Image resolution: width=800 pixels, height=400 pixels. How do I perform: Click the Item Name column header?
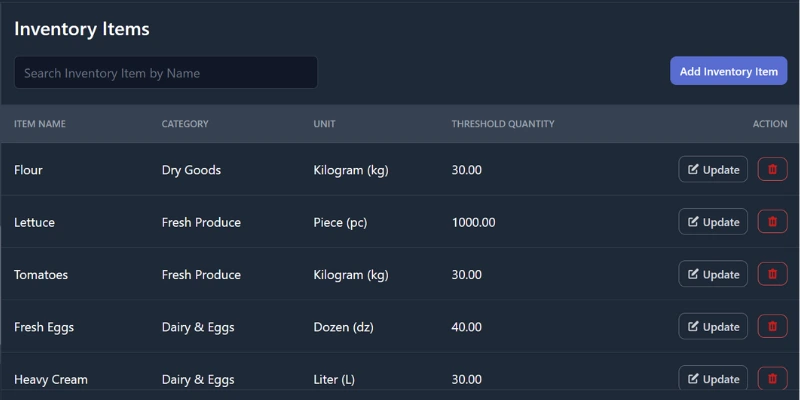click(40, 124)
